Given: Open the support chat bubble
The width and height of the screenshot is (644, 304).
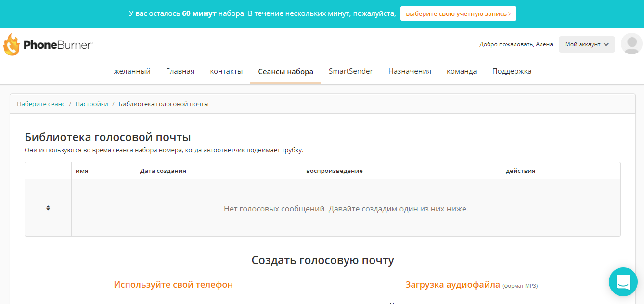Looking at the screenshot, I should pyautogui.click(x=623, y=282).
